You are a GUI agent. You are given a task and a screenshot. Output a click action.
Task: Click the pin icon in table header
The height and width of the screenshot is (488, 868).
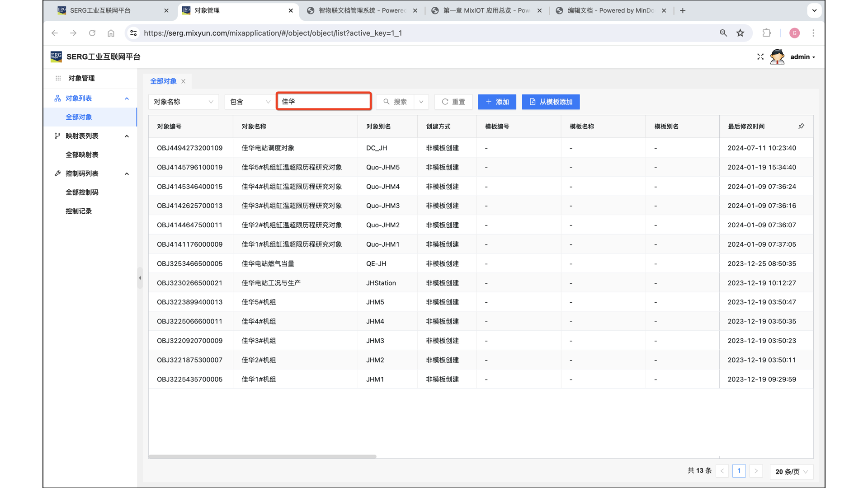click(801, 127)
